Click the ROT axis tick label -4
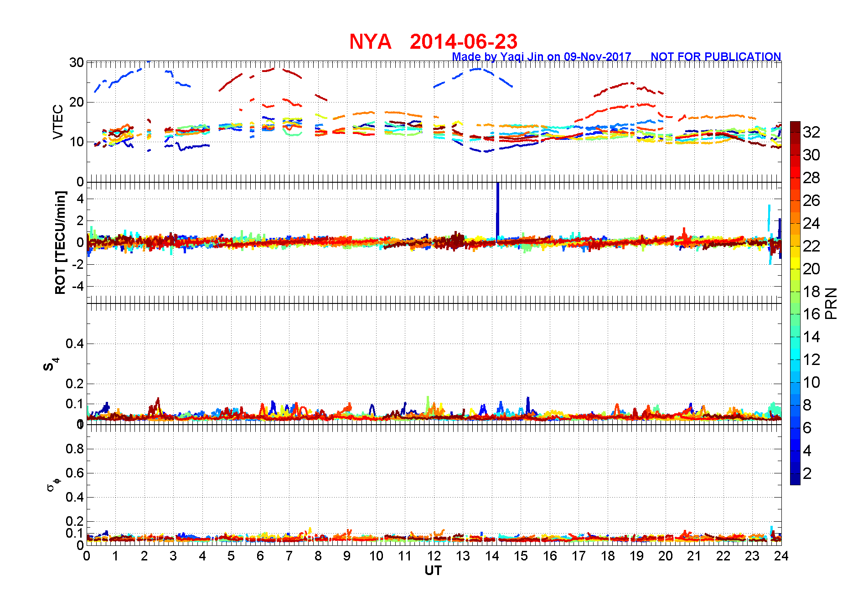 [x=77, y=287]
